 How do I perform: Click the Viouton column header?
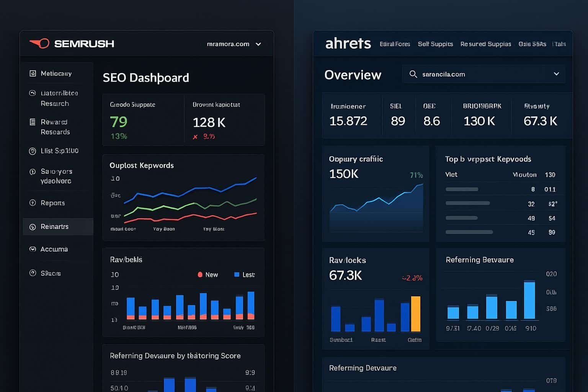coord(524,175)
